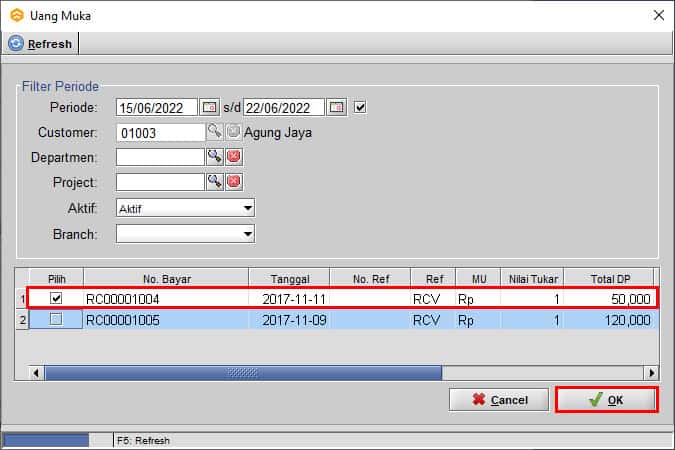The width and height of the screenshot is (675, 450).
Task: Click the Customer code input field
Action: 160,132
